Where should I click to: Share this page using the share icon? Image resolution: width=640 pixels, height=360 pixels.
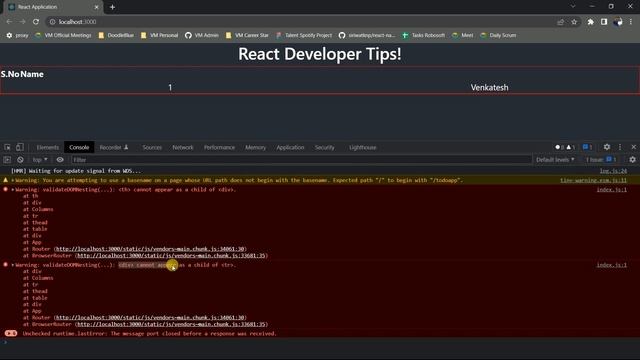pos(560,22)
